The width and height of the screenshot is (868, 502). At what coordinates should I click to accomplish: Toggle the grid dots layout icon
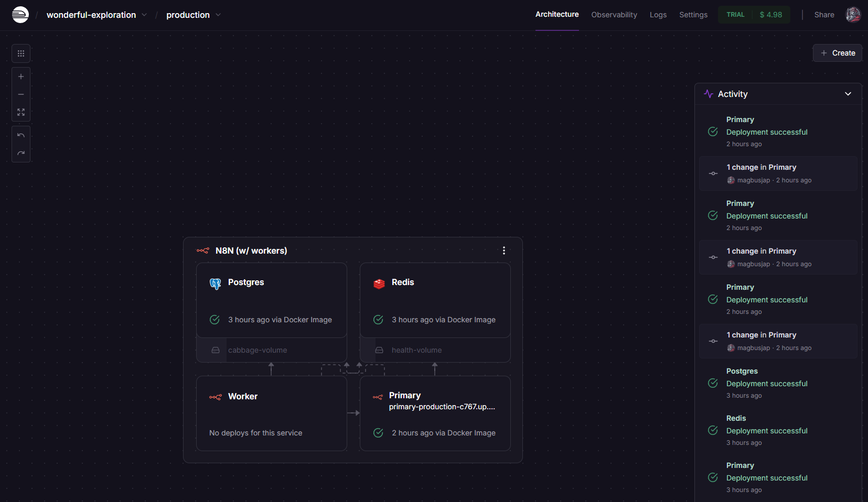click(21, 53)
